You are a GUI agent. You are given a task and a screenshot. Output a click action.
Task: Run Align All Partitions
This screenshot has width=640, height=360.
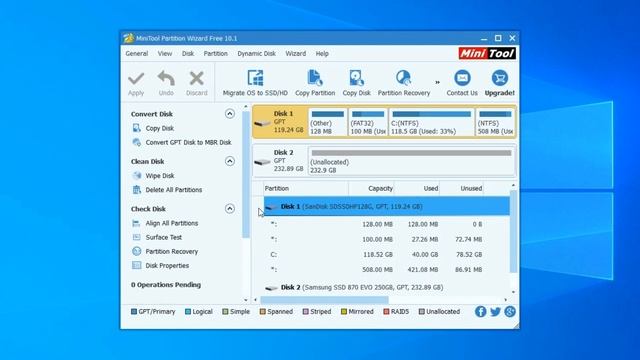(x=171, y=223)
